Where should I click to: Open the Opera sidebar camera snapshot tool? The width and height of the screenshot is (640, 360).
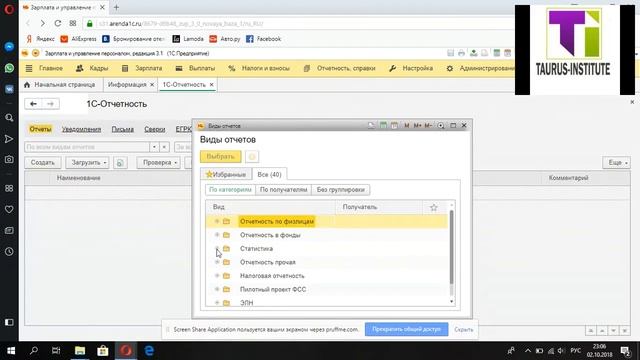pyautogui.click(x=9, y=160)
